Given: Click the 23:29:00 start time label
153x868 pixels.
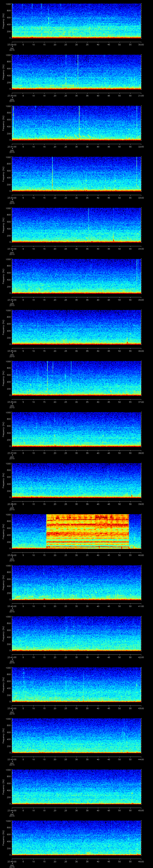Looking at the screenshot, I should tap(12, 44).
